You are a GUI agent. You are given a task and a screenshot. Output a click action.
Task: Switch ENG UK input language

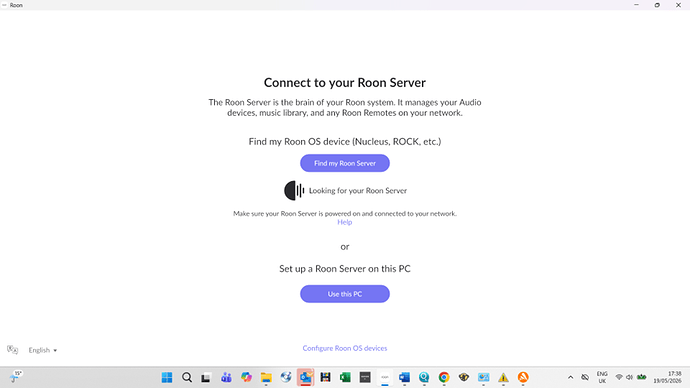point(602,377)
